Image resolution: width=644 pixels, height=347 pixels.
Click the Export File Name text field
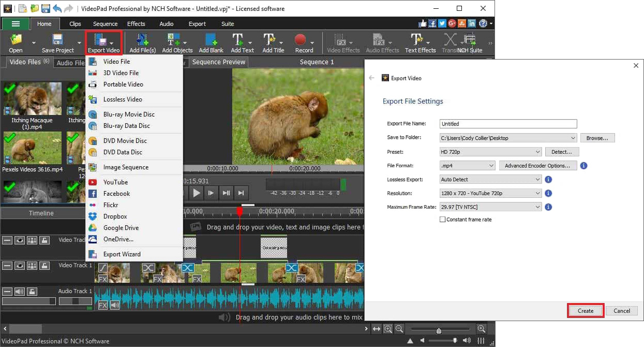click(507, 123)
